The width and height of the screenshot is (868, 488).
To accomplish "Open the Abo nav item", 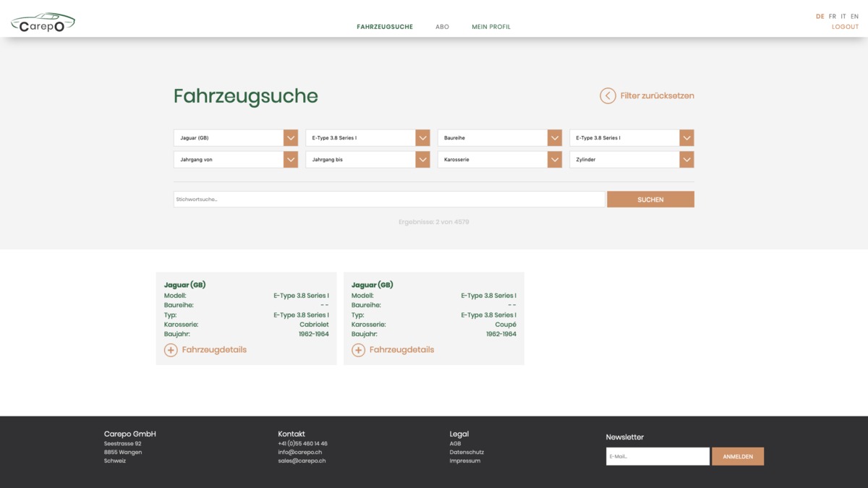I will coord(442,27).
